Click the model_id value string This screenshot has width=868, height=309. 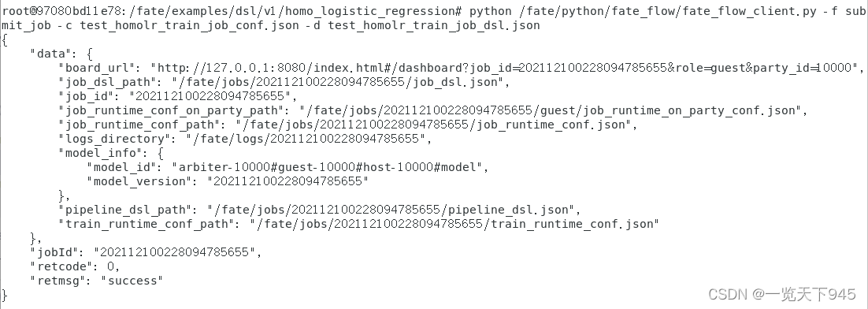327,167
